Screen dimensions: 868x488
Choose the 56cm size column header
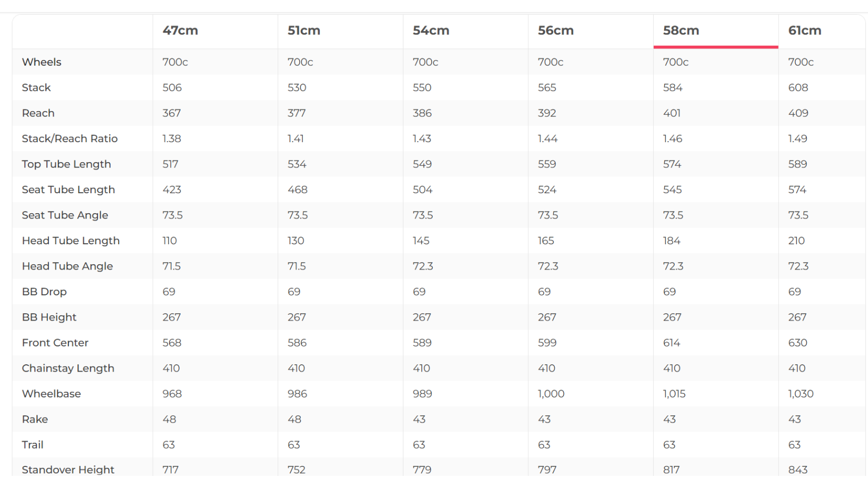tap(556, 31)
